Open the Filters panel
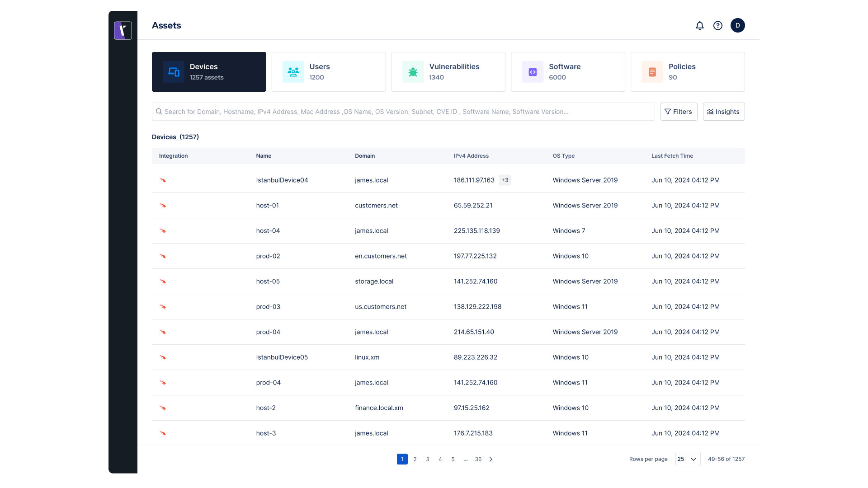The width and height of the screenshot is (868, 488). tap(679, 112)
